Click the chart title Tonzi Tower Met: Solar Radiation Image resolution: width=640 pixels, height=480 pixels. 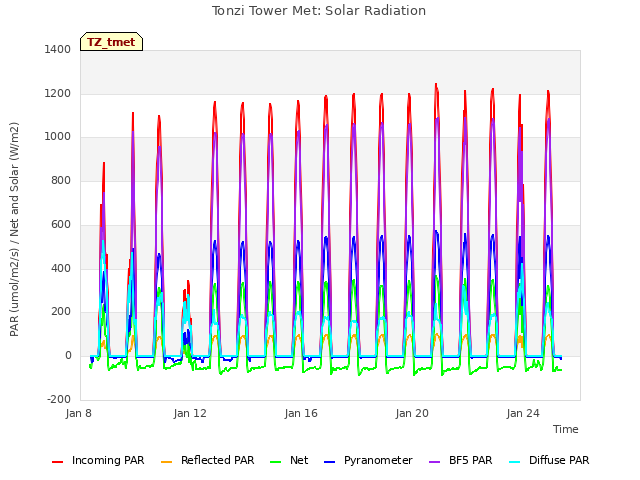coord(319,11)
